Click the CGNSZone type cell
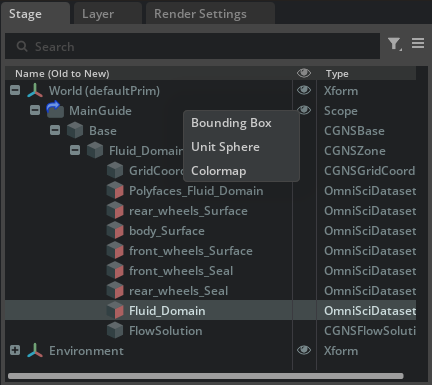This screenshot has height=385, width=432. tap(355, 151)
